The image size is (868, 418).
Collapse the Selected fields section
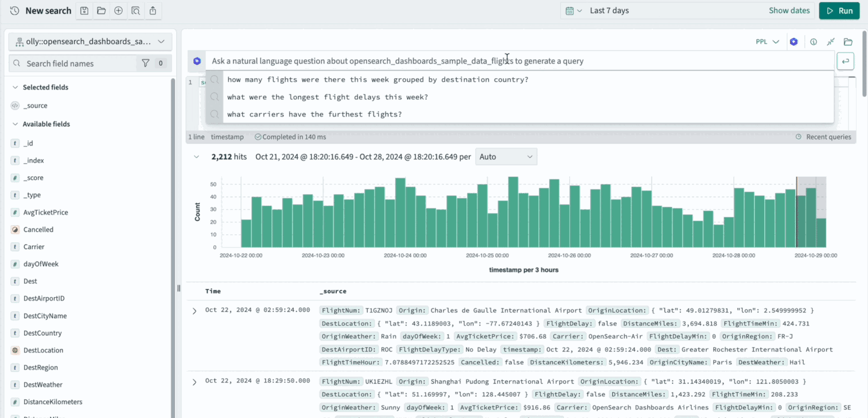(15, 87)
